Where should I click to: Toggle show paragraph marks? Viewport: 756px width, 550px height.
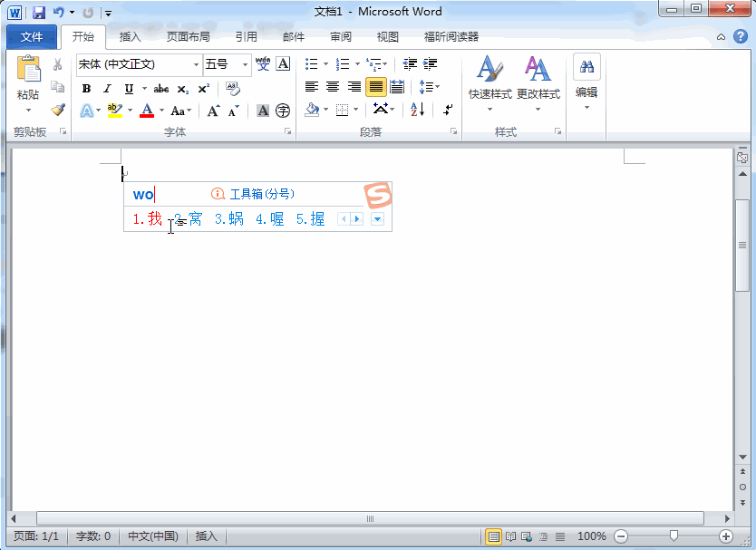tap(448, 110)
